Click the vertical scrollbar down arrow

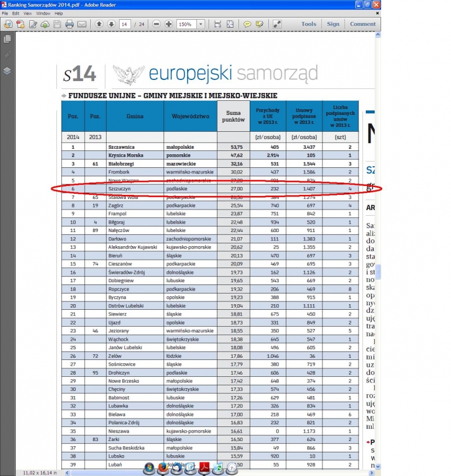[378, 466]
